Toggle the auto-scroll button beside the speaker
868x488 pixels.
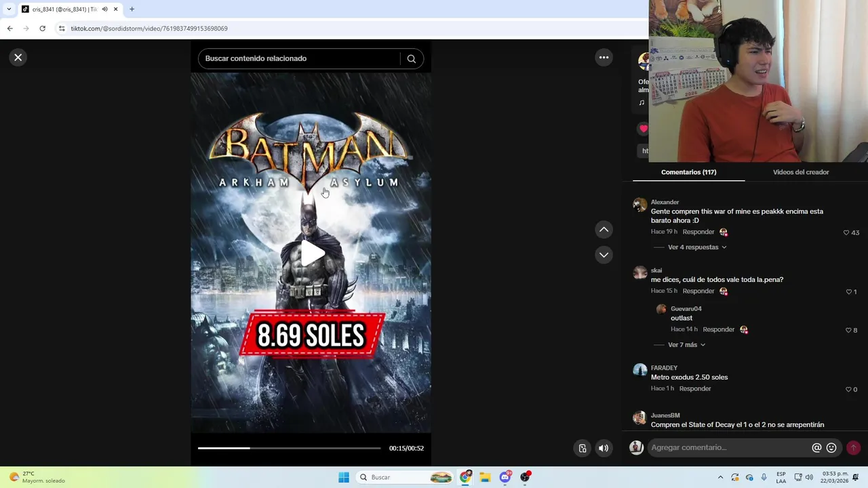(582, 448)
